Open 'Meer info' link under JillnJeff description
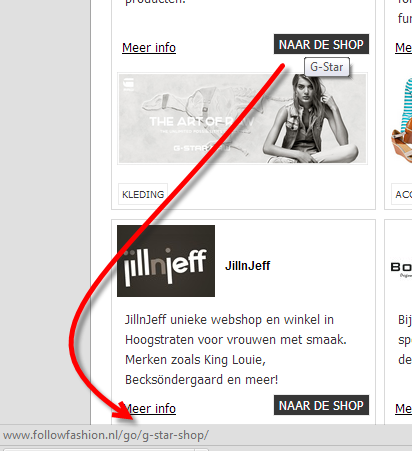Viewport: 412px width, 451px height. (149, 409)
